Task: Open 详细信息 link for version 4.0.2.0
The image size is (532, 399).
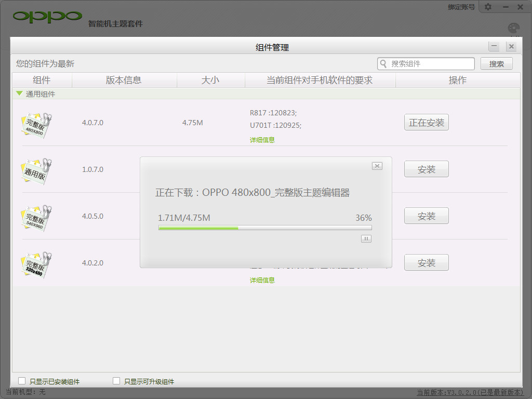Action: [262, 280]
